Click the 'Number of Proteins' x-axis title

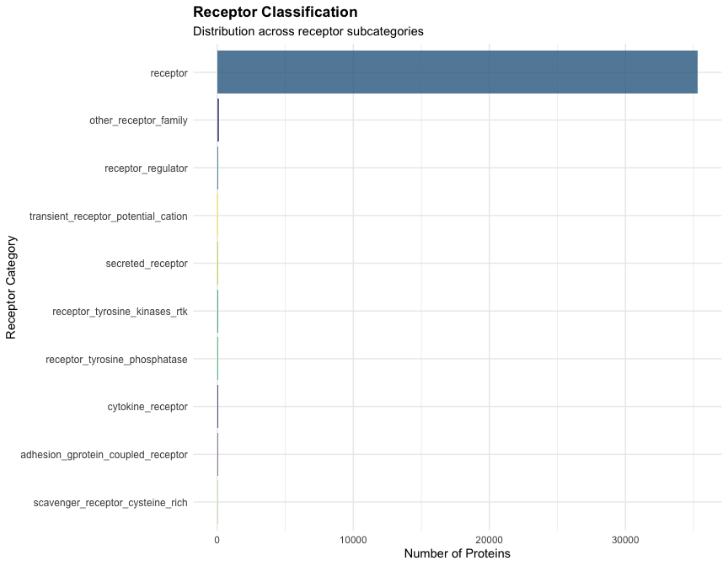458,553
